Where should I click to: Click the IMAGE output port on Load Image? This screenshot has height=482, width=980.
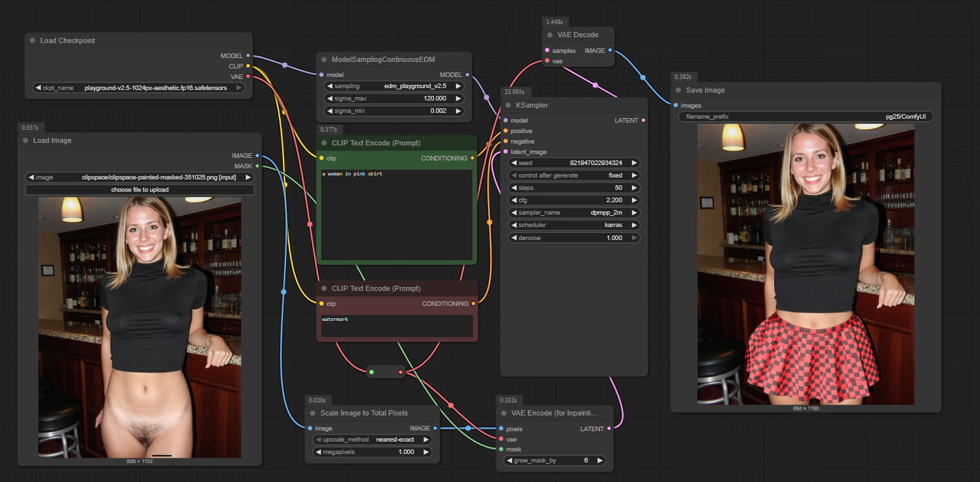point(257,156)
